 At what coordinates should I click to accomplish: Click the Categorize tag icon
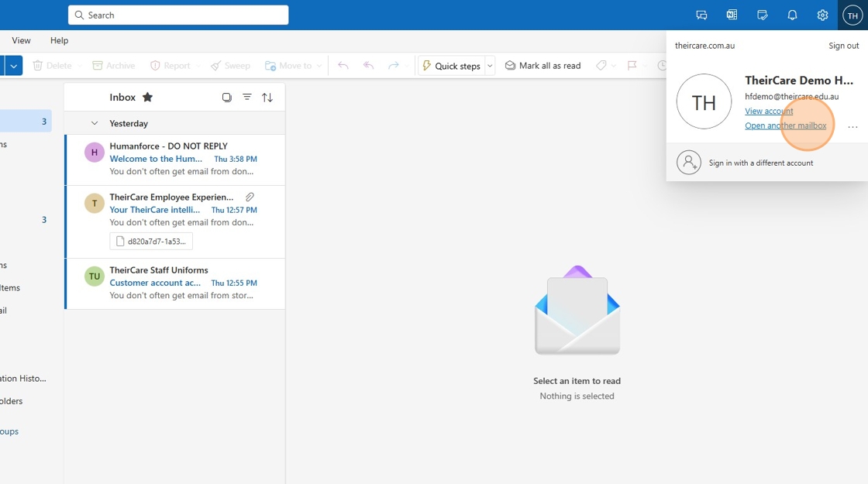(x=601, y=65)
